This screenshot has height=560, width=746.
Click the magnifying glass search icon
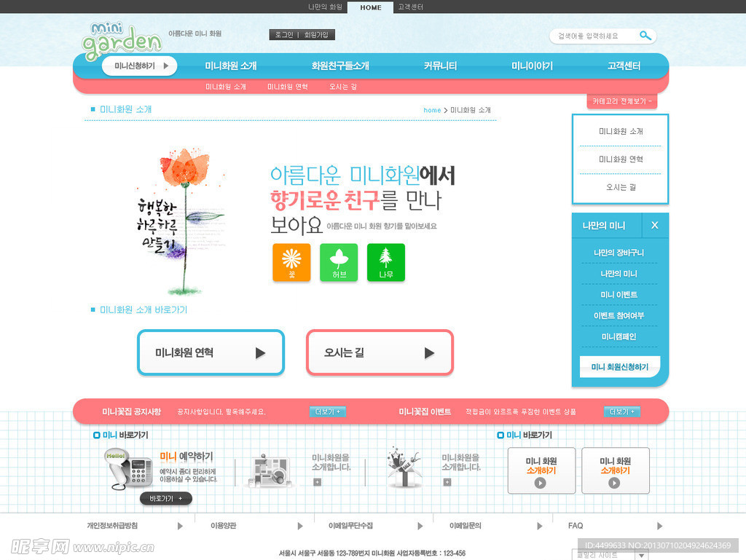coord(645,36)
